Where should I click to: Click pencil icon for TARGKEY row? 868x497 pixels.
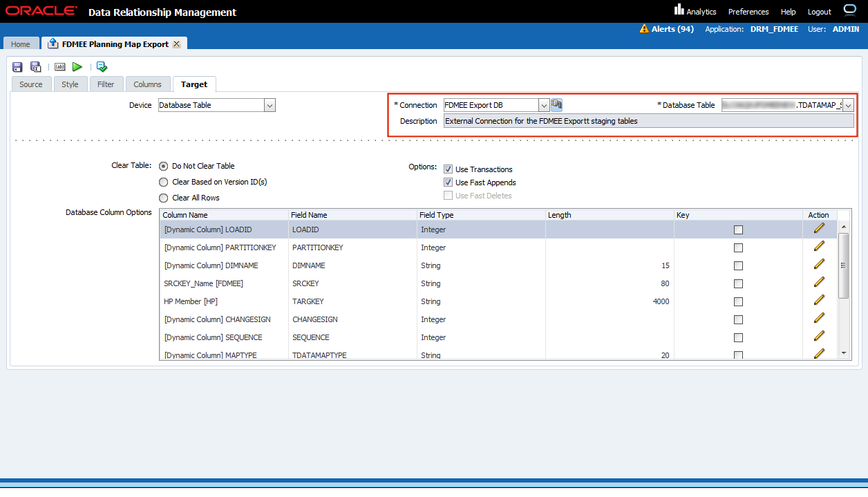tap(819, 301)
